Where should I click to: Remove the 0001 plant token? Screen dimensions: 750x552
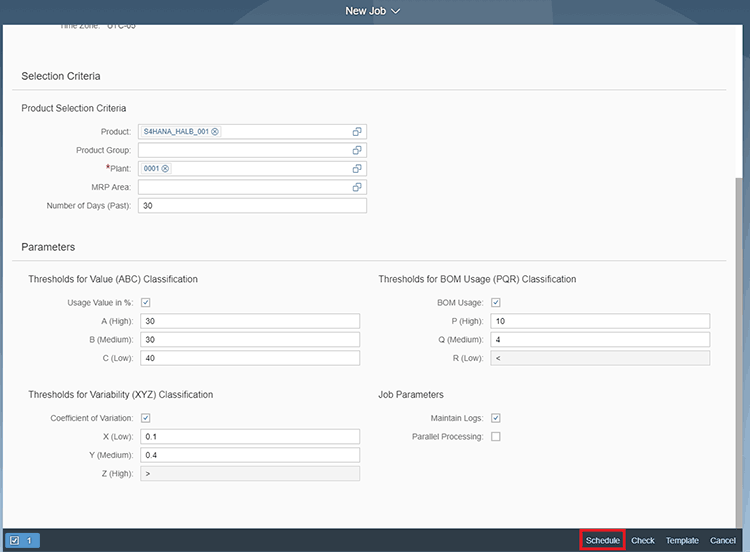[166, 168]
